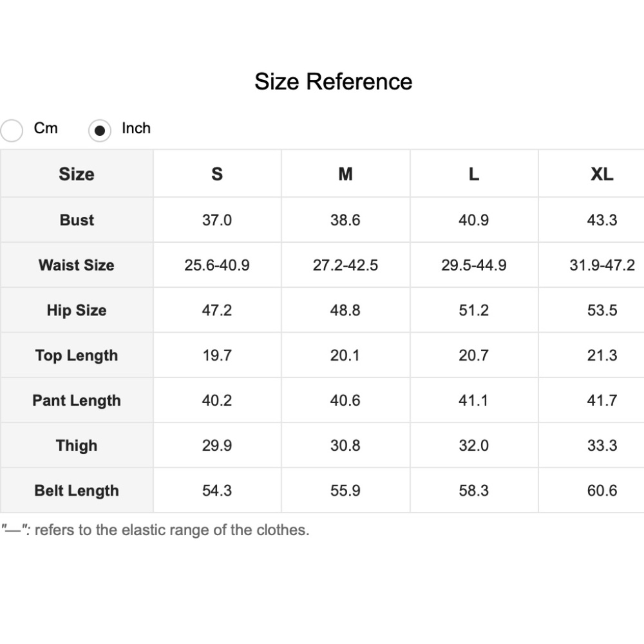Click the 53.5 hip size for XL

point(602,310)
